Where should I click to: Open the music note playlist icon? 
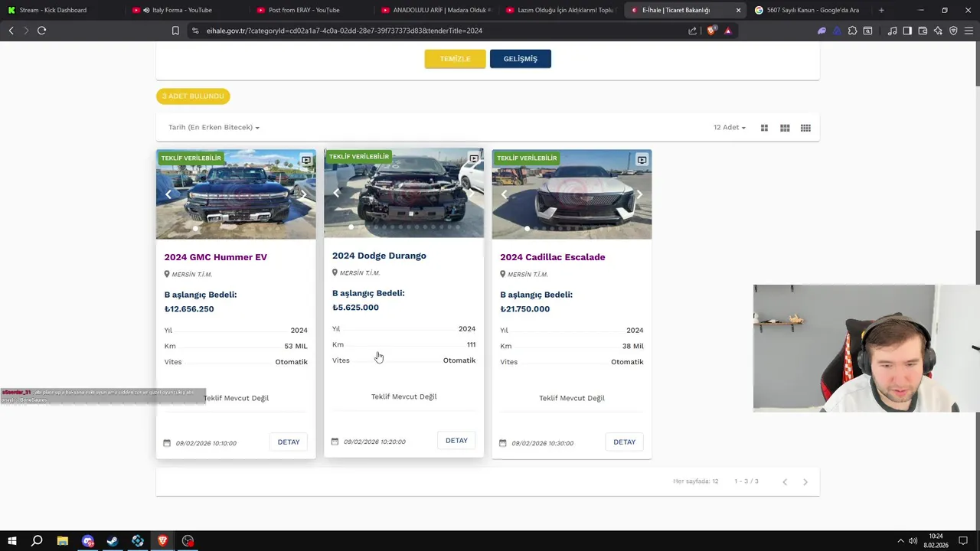tap(893, 31)
